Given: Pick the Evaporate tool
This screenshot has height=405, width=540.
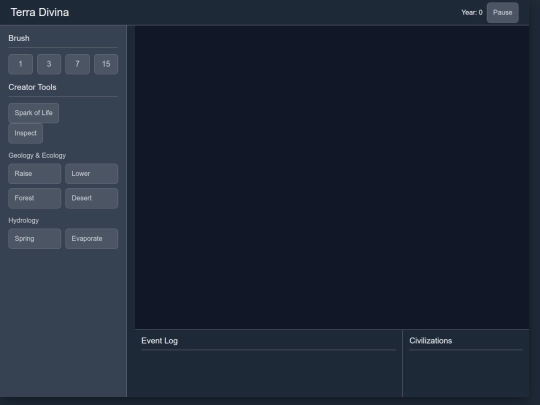Looking at the screenshot, I should tap(92, 239).
